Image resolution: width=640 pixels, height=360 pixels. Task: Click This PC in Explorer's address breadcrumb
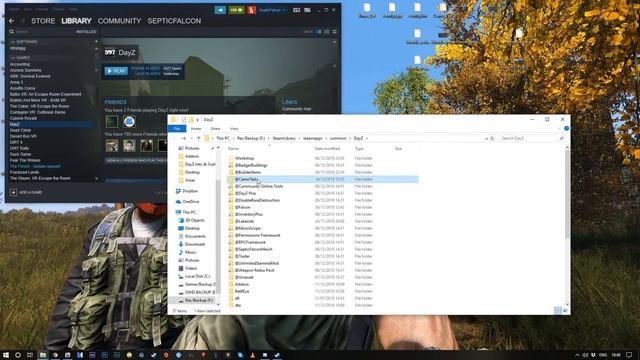coord(223,138)
